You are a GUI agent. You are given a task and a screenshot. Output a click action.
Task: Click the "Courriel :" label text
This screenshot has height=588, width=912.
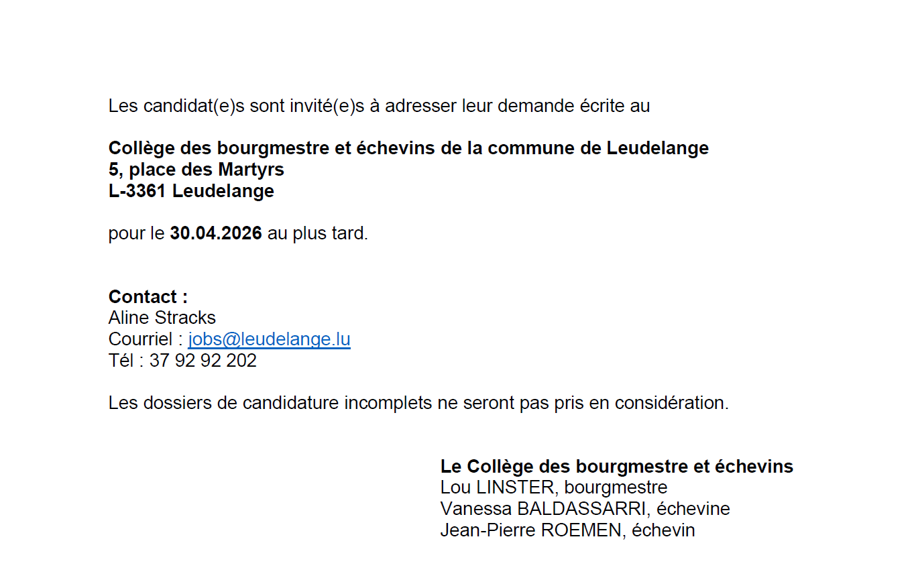145,339
